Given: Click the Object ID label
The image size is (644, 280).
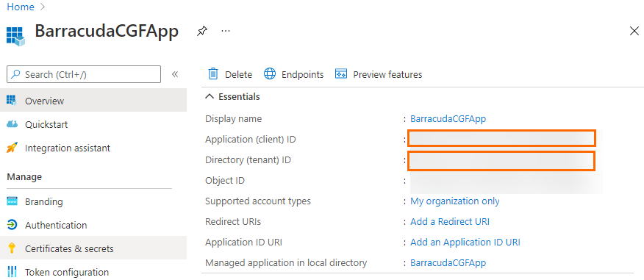Looking at the screenshot, I should point(225,181).
